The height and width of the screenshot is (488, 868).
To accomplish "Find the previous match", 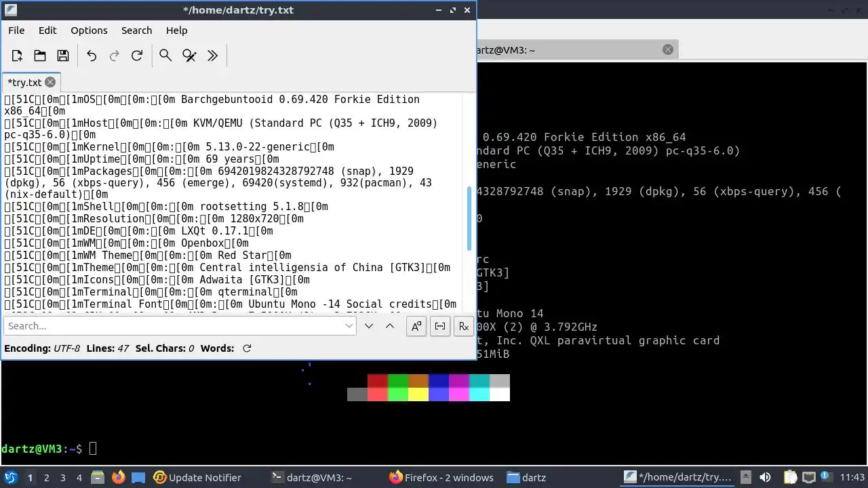I will [x=390, y=326].
